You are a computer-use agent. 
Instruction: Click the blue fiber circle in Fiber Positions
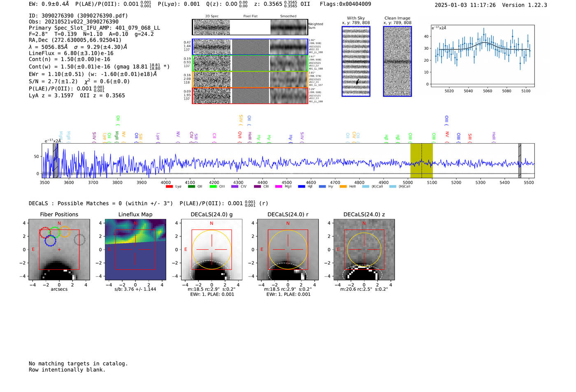pos(50,241)
